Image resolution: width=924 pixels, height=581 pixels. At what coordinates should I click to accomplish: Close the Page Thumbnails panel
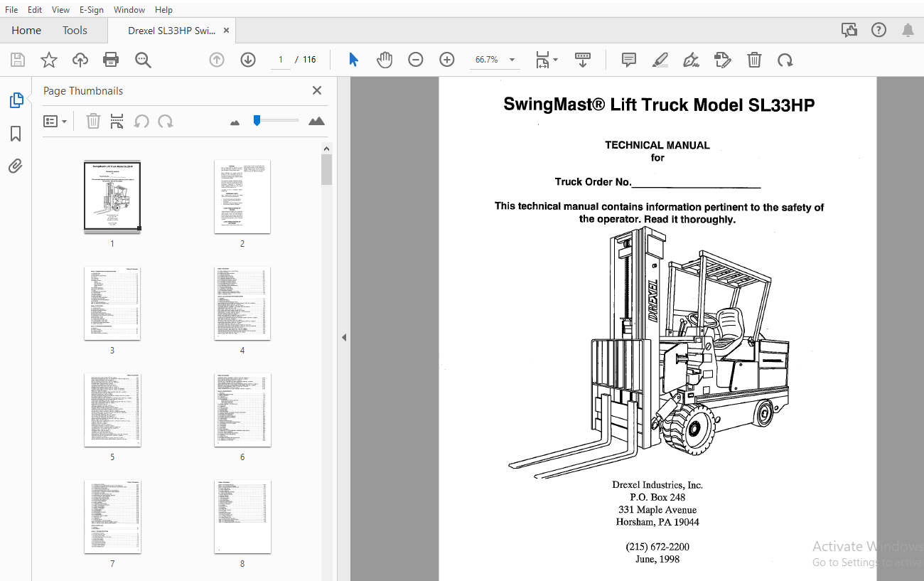[x=317, y=90]
